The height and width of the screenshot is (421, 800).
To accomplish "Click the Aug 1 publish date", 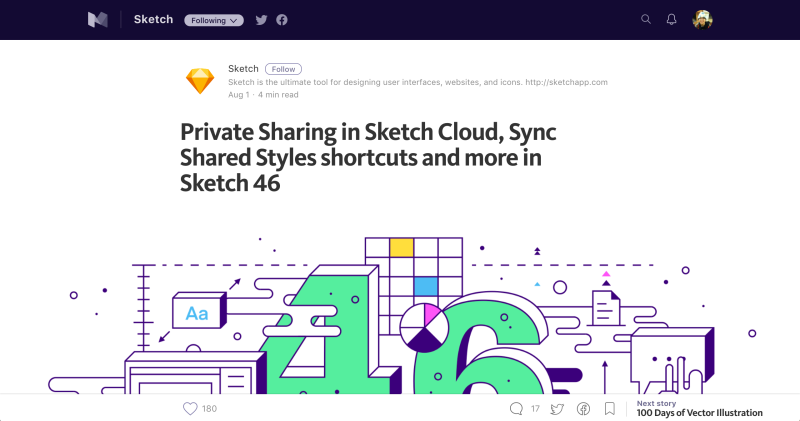I will click(238, 94).
